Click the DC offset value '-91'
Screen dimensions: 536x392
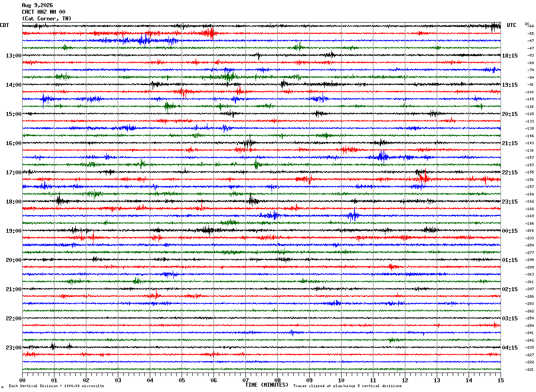click(x=531, y=85)
